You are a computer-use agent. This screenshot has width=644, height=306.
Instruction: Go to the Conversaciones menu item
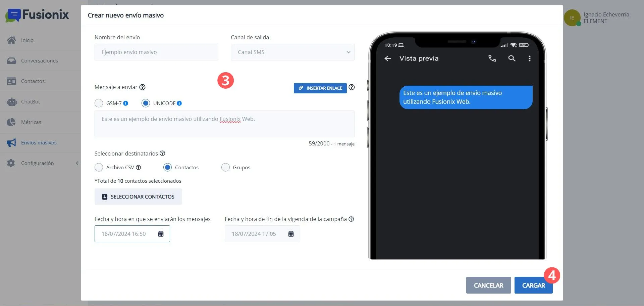click(40, 61)
